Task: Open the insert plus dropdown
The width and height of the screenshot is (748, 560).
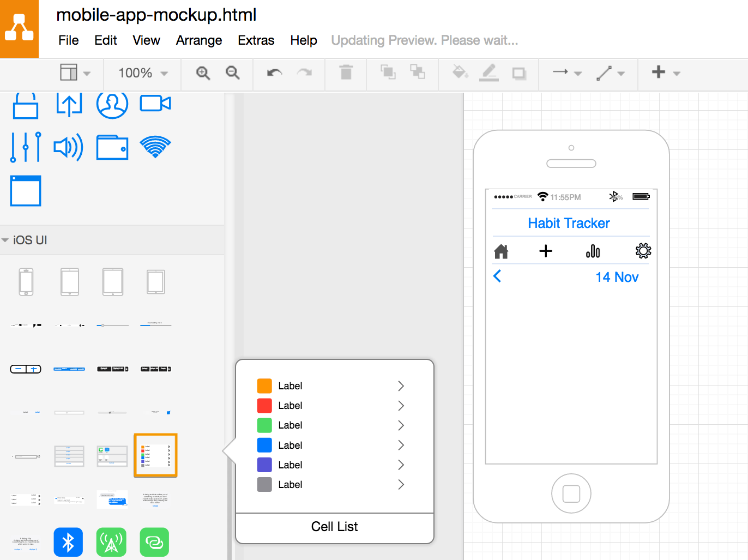Action: [x=666, y=73]
